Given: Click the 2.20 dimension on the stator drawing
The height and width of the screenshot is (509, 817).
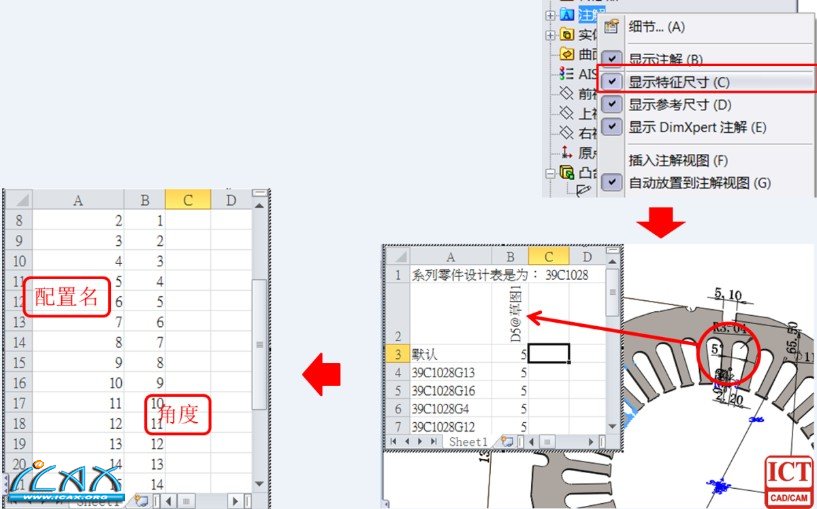Looking at the screenshot, I should pos(728,398).
